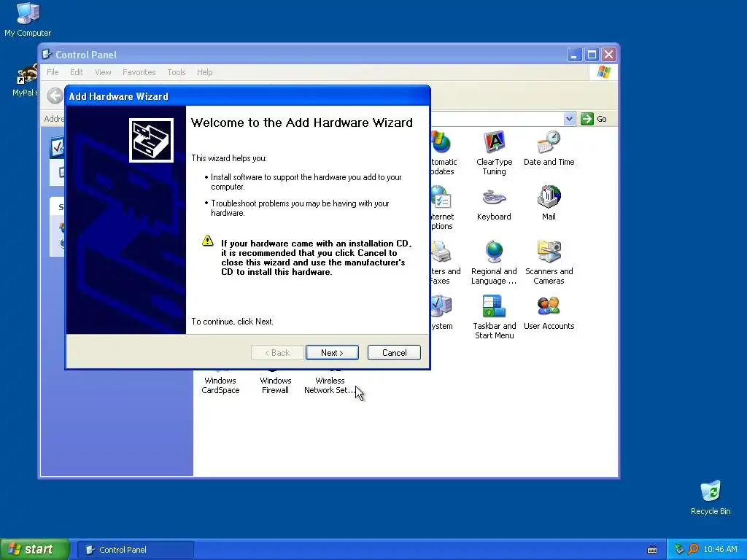
Task: Open Recycle Bin on desktop
Action: (x=711, y=497)
